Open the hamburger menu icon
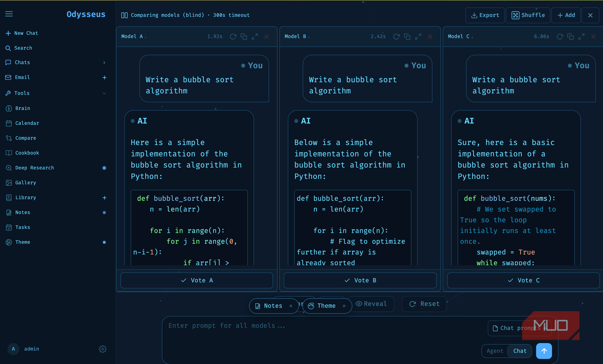This screenshot has height=364, width=603. [x=9, y=14]
